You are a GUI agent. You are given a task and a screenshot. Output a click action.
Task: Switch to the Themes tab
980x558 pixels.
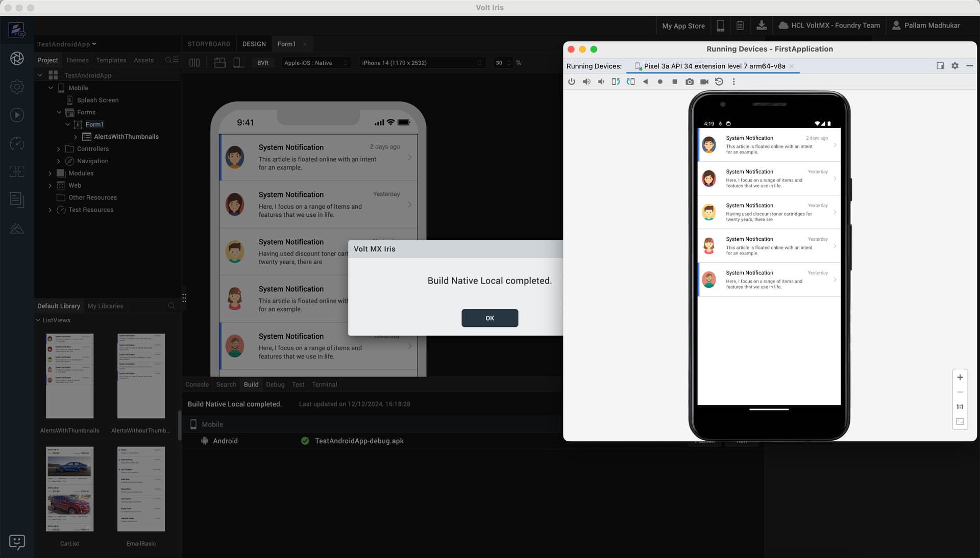coord(77,60)
